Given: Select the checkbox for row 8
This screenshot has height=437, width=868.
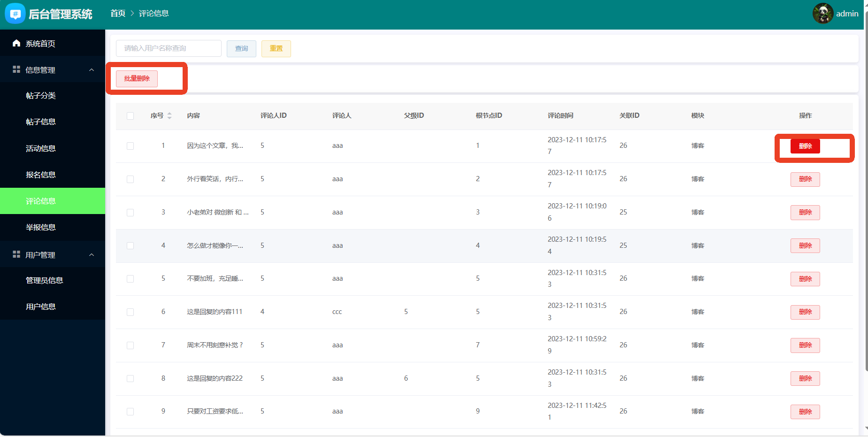Looking at the screenshot, I should 131,378.
